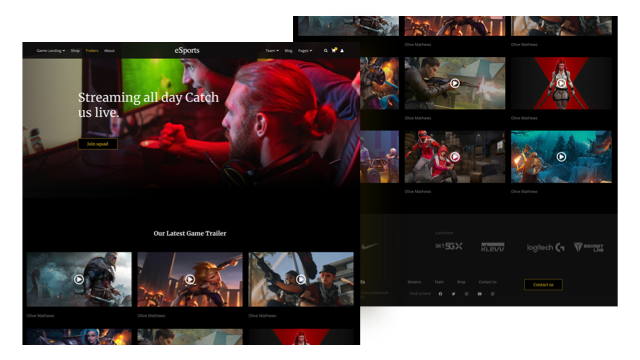Open the shopping cart icon
640x360 pixels.
click(x=333, y=50)
